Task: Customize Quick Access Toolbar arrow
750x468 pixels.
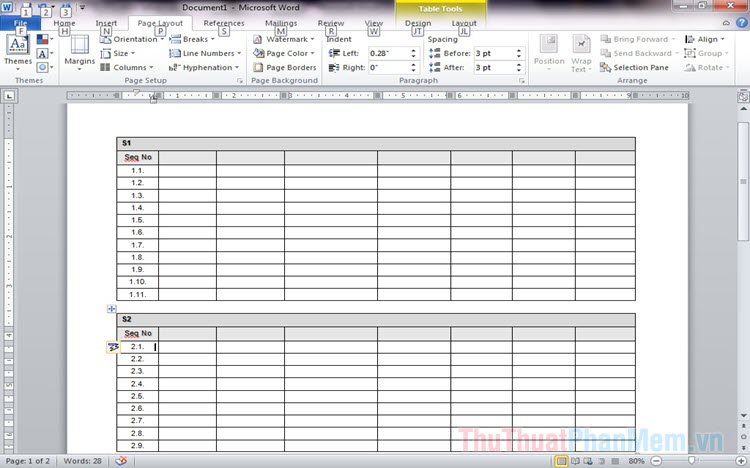Action: click(x=82, y=7)
